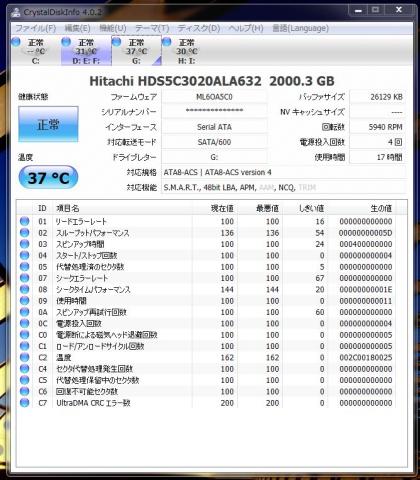420x480 pixels.
Task: Click the 26129 KB buffer size field
Action: [x=377, y=97]
